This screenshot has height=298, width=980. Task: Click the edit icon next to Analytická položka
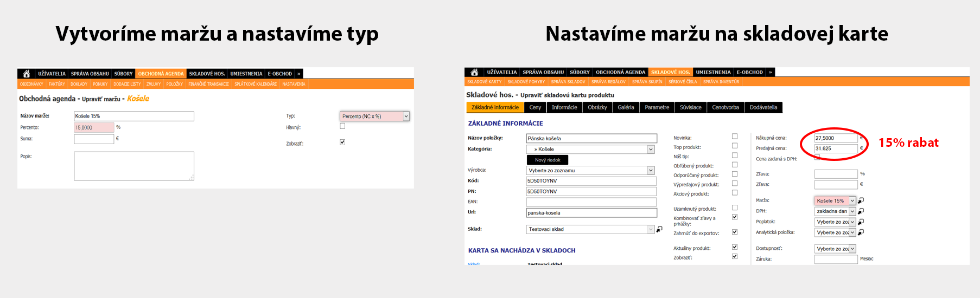(861, 232)
